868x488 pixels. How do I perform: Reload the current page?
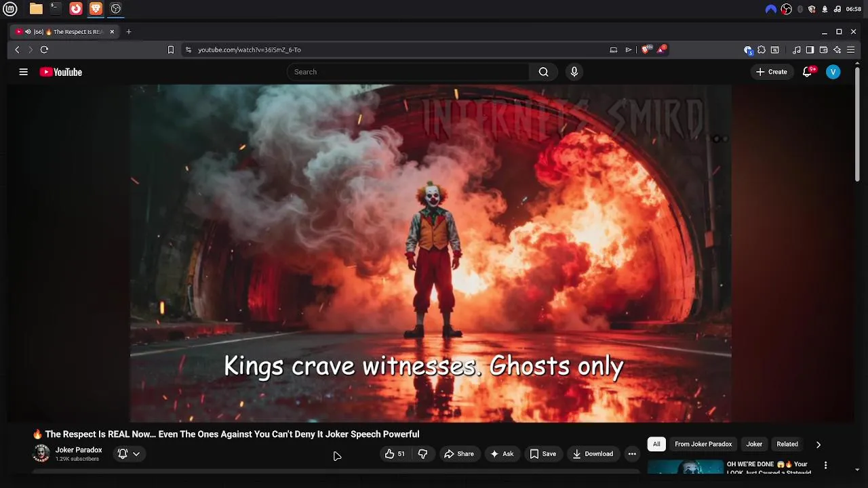[44, 49]
